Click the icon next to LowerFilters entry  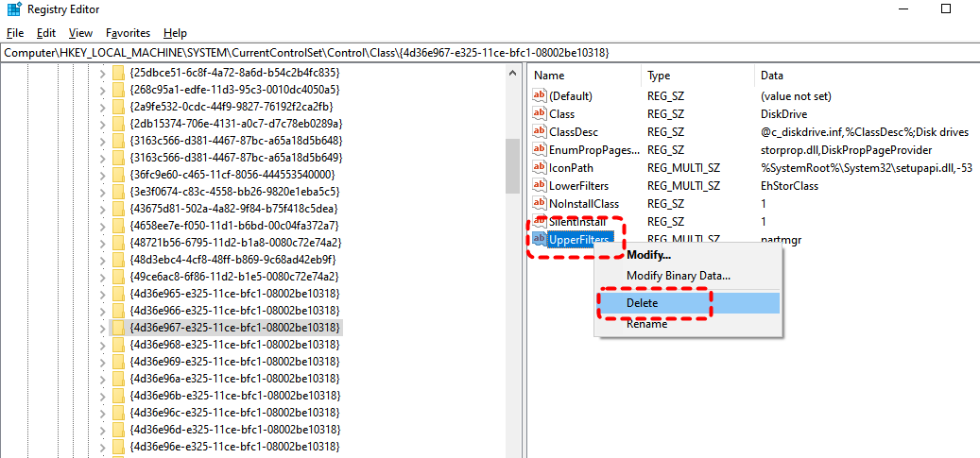pos(540,185)
